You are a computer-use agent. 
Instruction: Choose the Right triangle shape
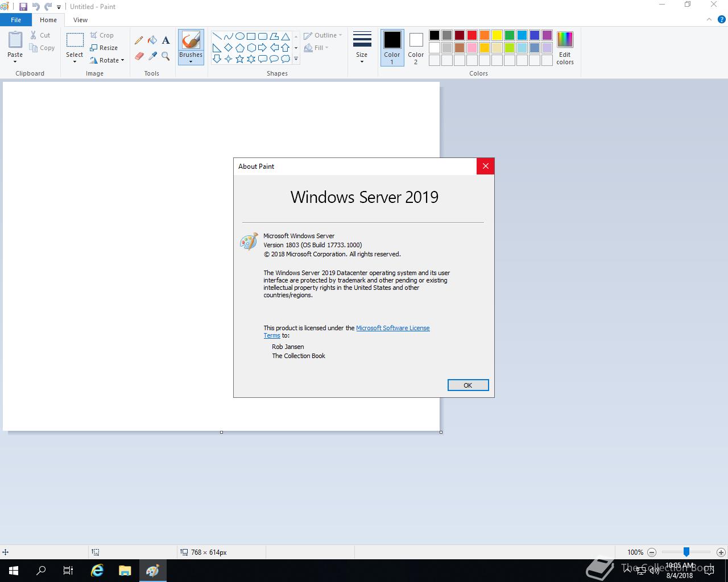(x=217, y=48)
